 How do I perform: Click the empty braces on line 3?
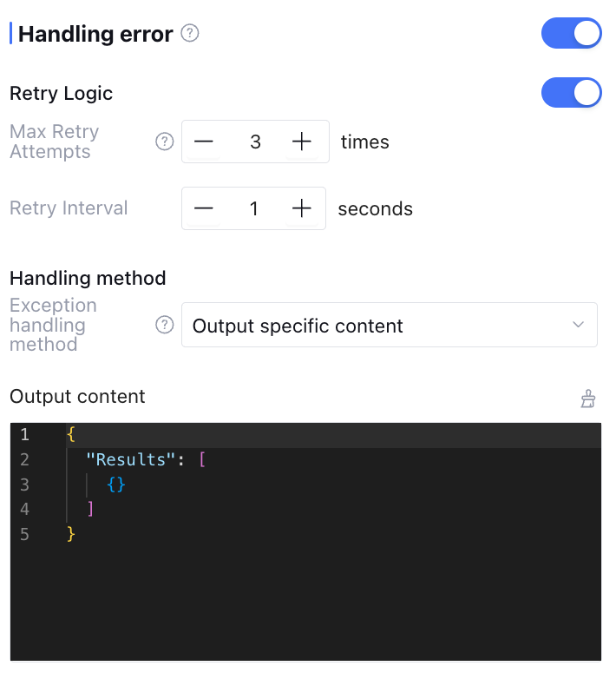117,485
